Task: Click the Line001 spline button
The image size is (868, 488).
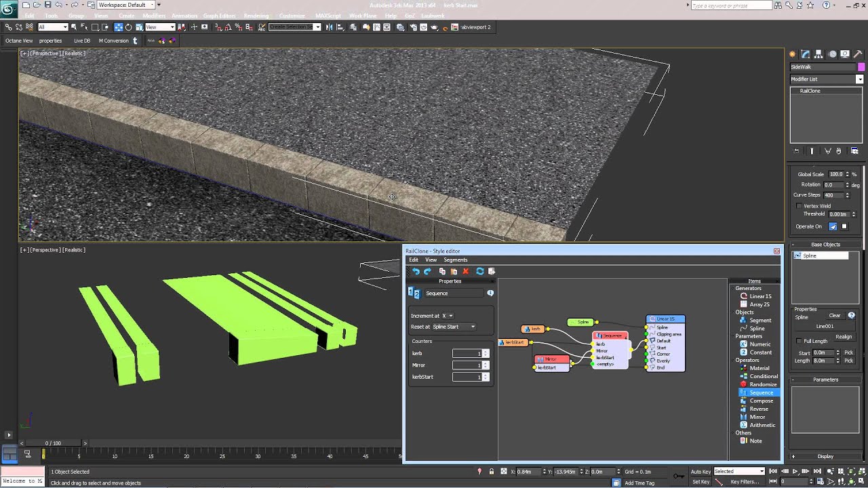Action: 825,327
